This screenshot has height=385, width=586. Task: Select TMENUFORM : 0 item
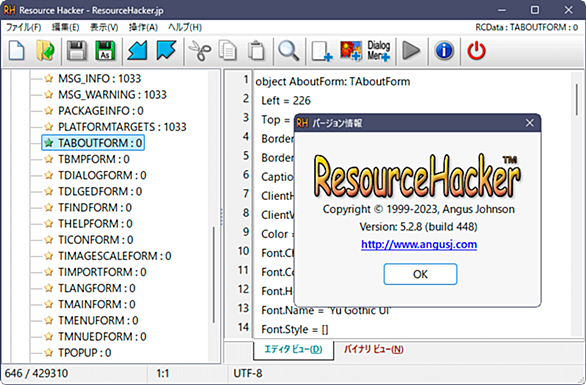tap(98, 320)
